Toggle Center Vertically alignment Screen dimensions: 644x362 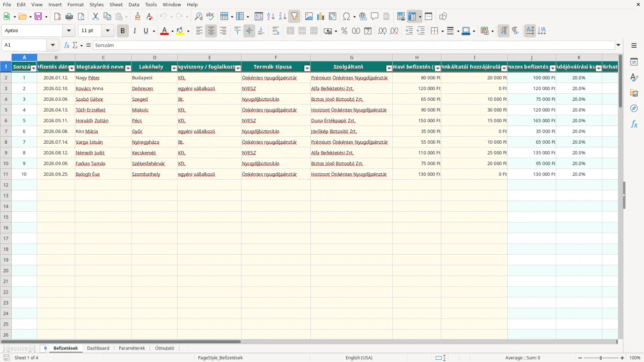tap(249, 31)
